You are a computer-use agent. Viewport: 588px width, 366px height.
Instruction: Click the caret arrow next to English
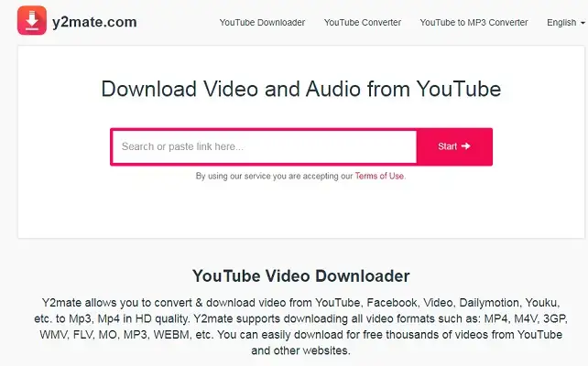[x=583, y=23]
